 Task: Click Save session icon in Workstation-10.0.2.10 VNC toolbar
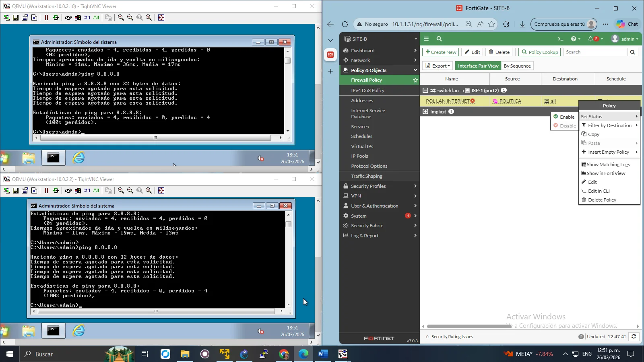coord(16,18)
